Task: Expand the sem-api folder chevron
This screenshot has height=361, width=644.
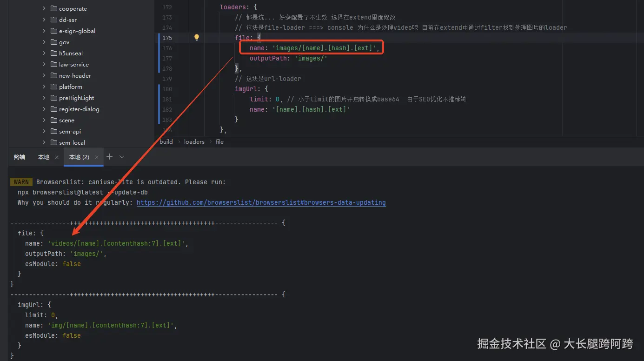Action: pos(44,131)
